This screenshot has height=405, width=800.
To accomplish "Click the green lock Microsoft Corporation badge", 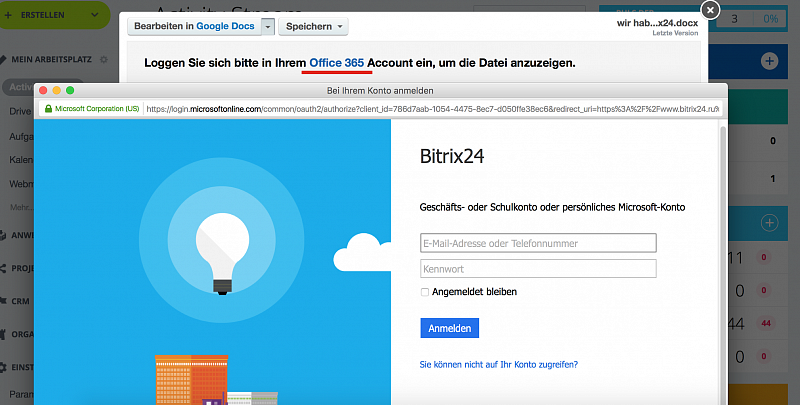I will click(x=92, y=109).
